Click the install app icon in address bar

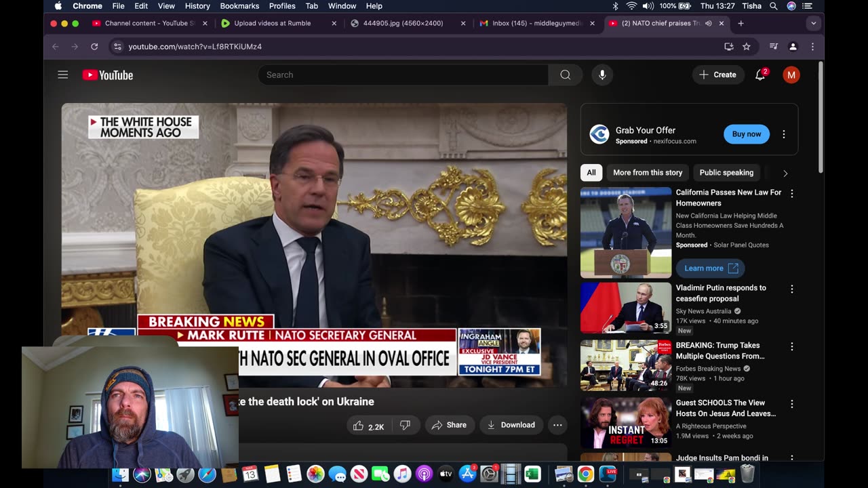click(729, 46)
